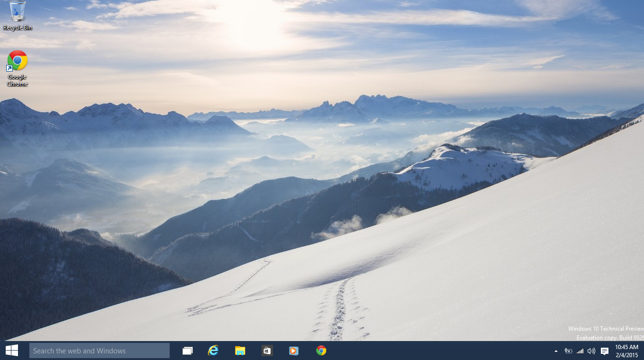The image size is (644, 360).
Task: Open the Windows Start menu
Action: [x=12, y=351]
